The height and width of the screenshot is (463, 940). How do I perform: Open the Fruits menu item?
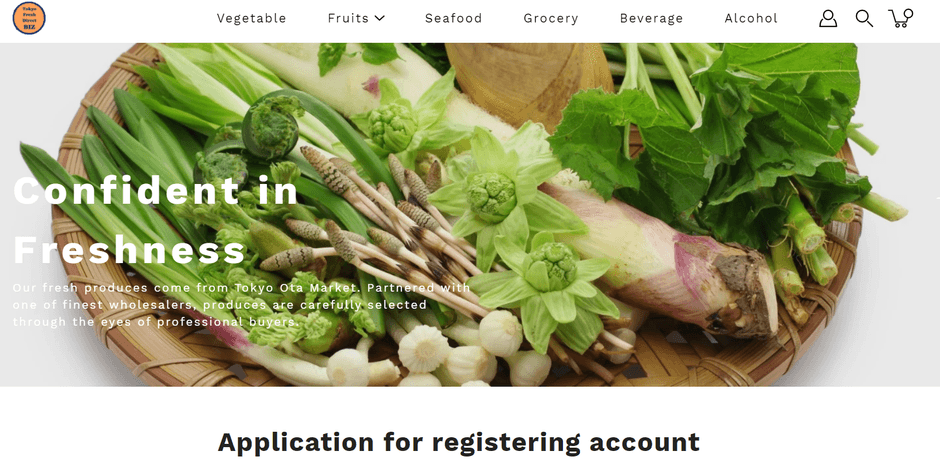click(x=348, y=19)
